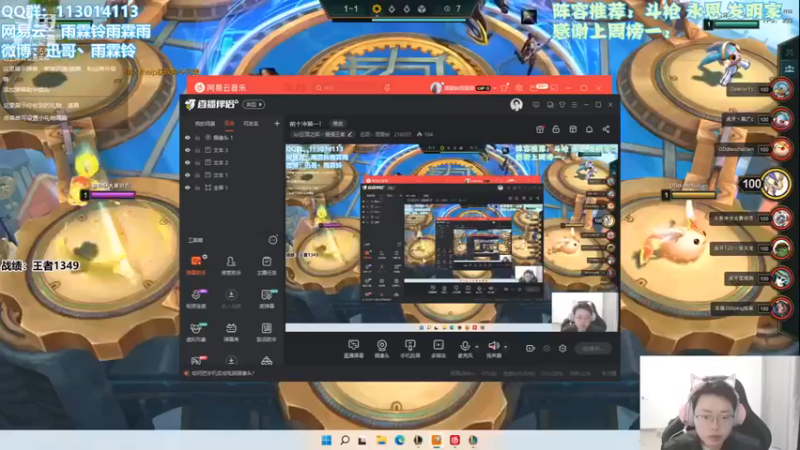Click the listen-to-identify icon in 网易云音乐

coord(387,88)
